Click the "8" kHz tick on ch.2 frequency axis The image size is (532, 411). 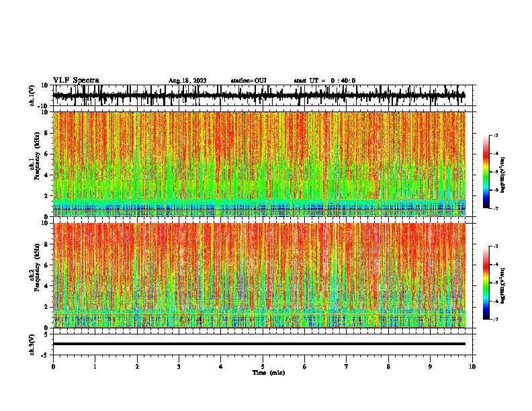(x=47, y=244)
